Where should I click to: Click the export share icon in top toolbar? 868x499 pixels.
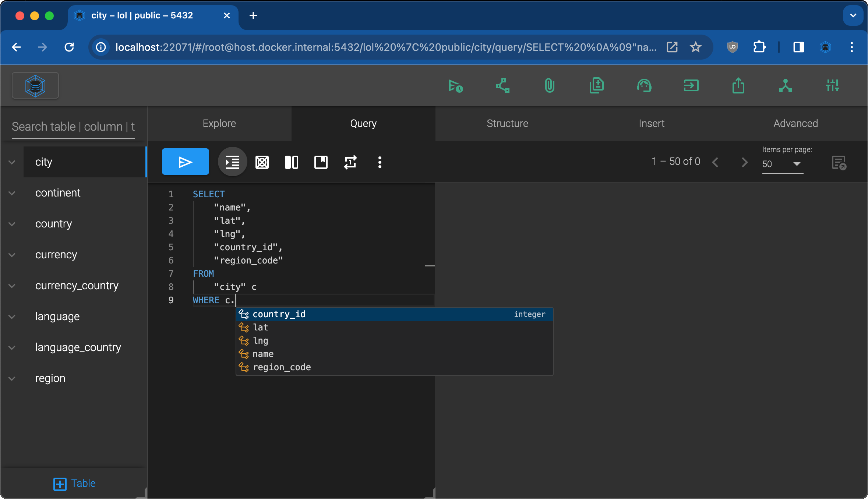pos(738,86)
